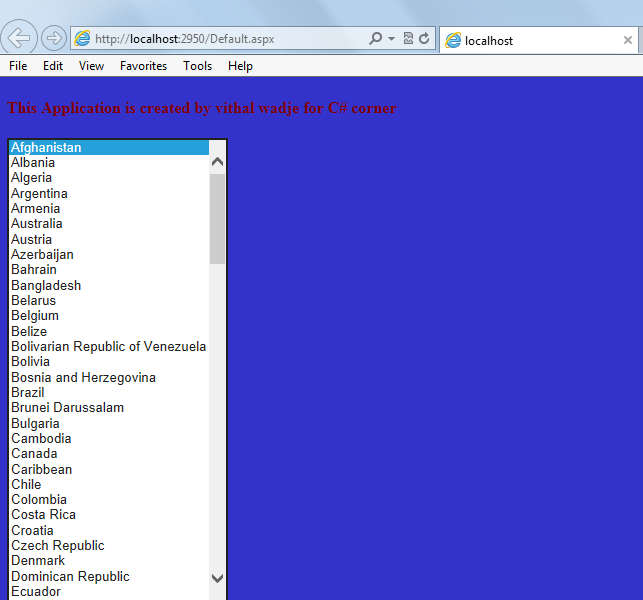The image size is (643, 600).
Task: Select Brunei Darussalam in the list
Action: [109, 407]
